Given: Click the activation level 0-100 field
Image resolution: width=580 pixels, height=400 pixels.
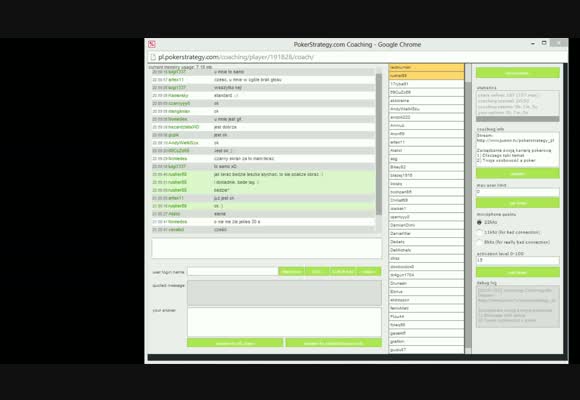Looking at the screenshot, I should pyautogui.click(x=517, y=260).
